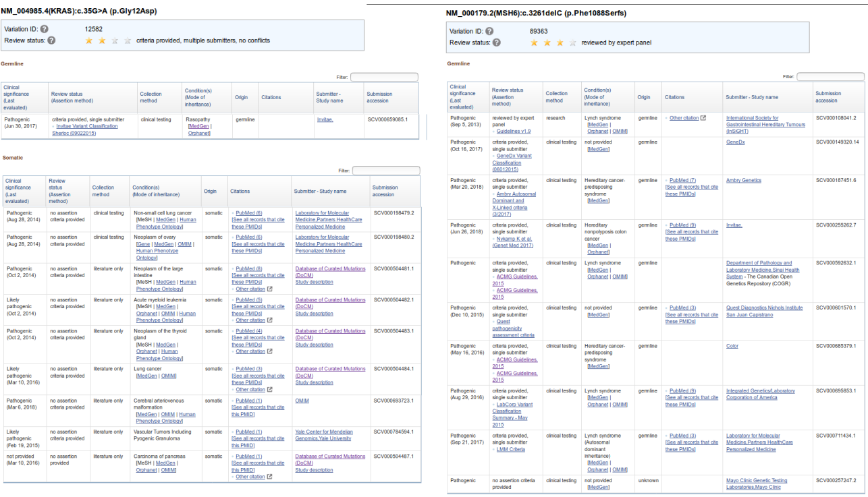Viewport: 868px width, 497px height.
Task: Click help icon beside MSH6 Review status
Action: click(x=497, y=42)
